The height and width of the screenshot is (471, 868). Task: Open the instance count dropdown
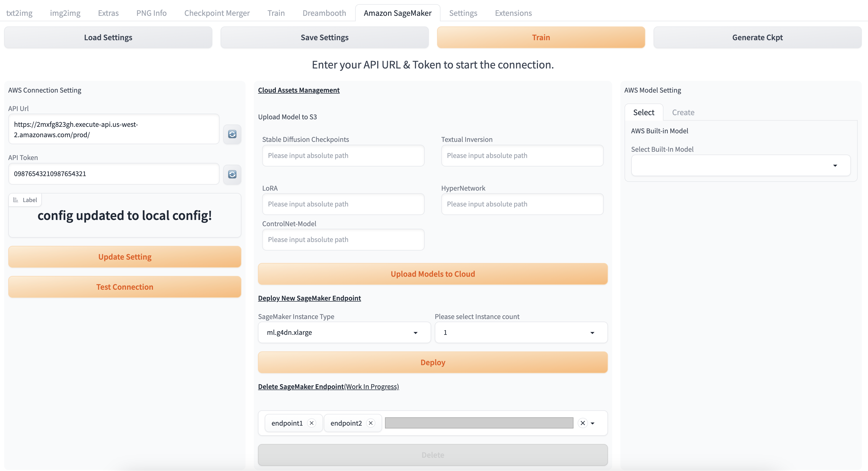coord(521,333)
